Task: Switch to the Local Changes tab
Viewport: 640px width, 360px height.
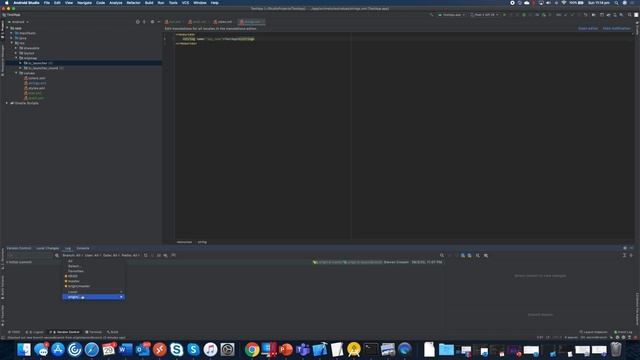Action: point(47,248)
